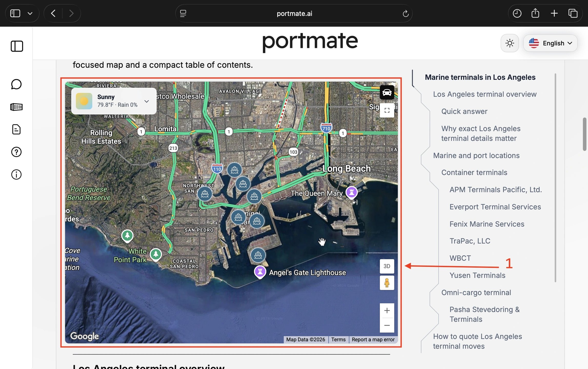This screenshot has width=588, height=369.
Task: Select the ship marker beside the 110 shield
Action: [x=234, y=170]
